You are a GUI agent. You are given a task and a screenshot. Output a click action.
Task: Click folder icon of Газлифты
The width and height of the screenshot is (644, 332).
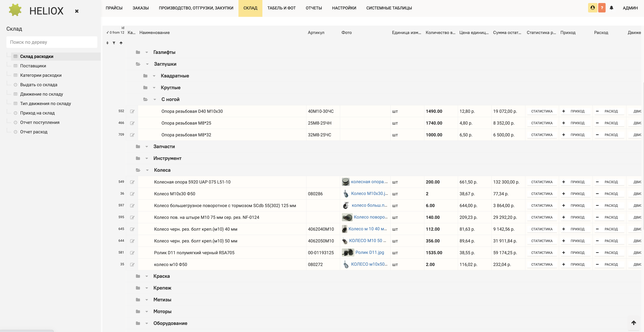coord(138,52)
